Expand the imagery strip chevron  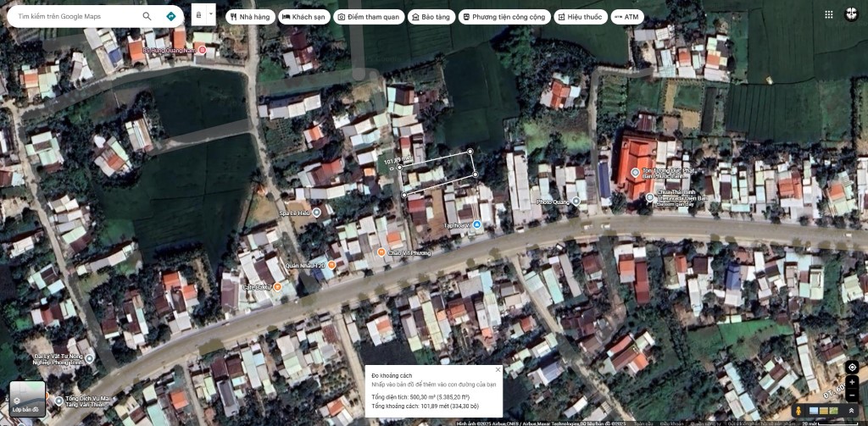click(851, 411)
